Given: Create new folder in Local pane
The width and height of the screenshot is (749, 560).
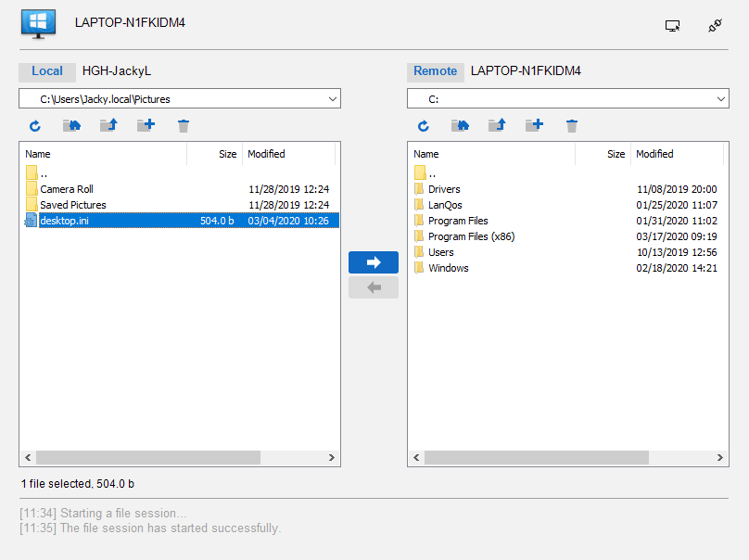Looking at the screenshot, I should point(146,125).
